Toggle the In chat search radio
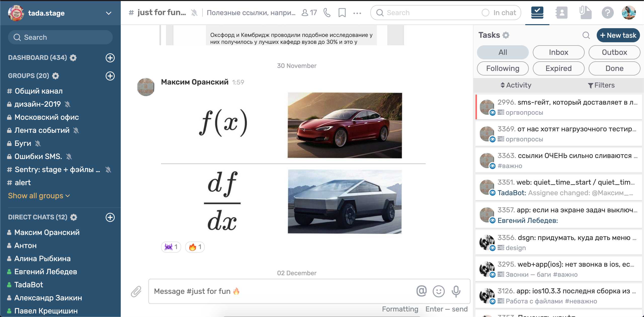Screen dimensions: 644x317 [x=486, y=13]
